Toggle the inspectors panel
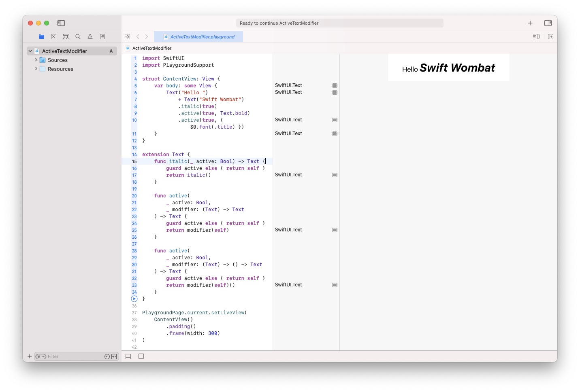This screenshot has height=392, width=580. point(548,23)
